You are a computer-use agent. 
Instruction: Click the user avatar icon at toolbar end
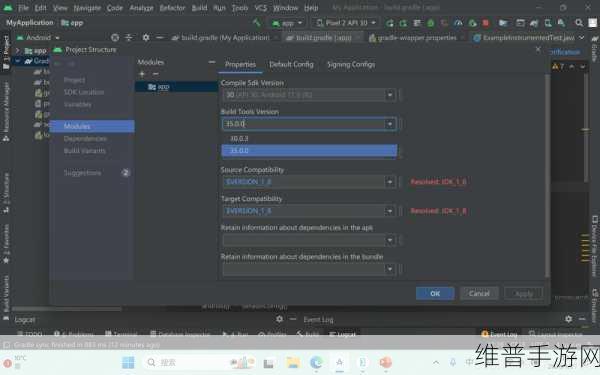tap(592, 23)
